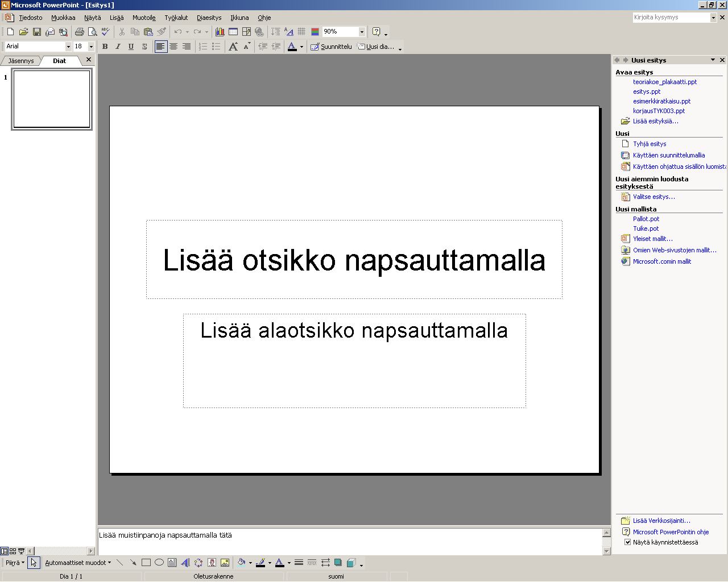Create a new blank presentation via toolbar icon
This screenshot has height=582, width=728.
tap(10, 32)
